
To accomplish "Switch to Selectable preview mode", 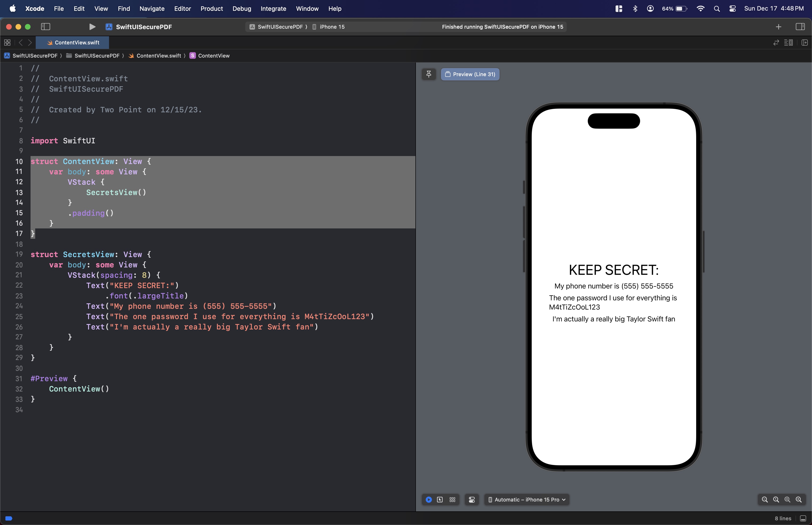I will [440, 499].
